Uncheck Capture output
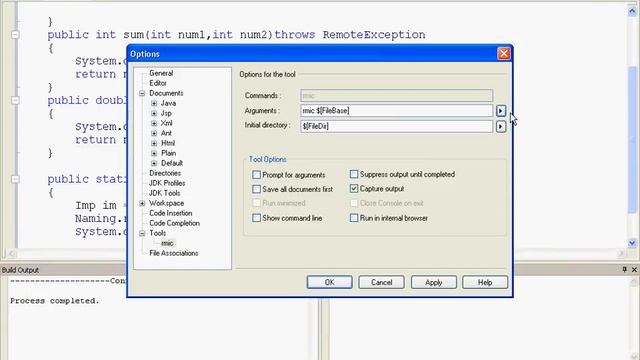 pyautogui.click(x=354, y=189)
